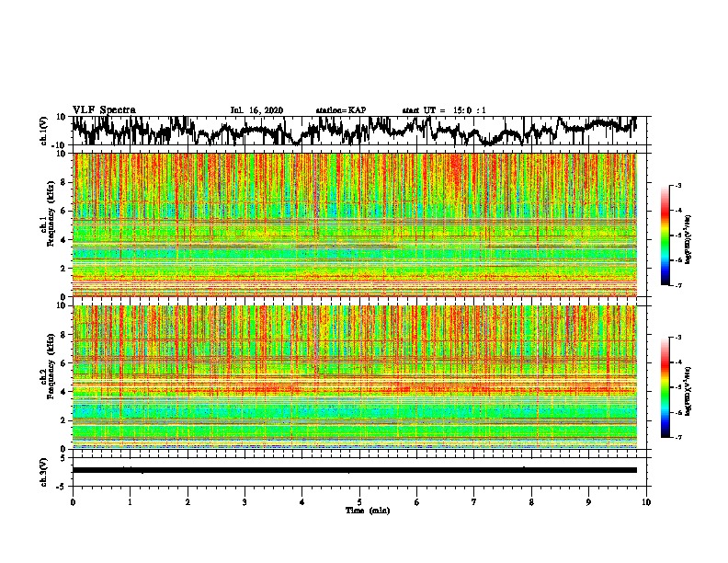Click the "ch.1(V)" axis label
Image resolution: width=728 pixels, height=563 pixels.
(44, 131)
